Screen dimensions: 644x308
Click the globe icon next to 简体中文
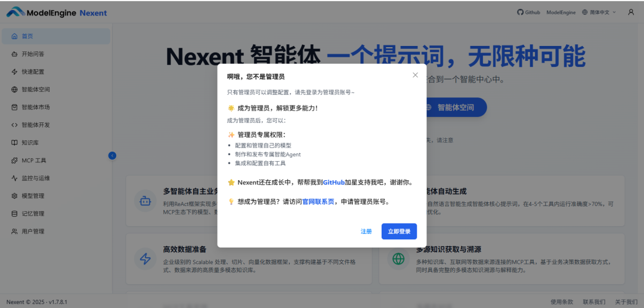click(585, 13)
